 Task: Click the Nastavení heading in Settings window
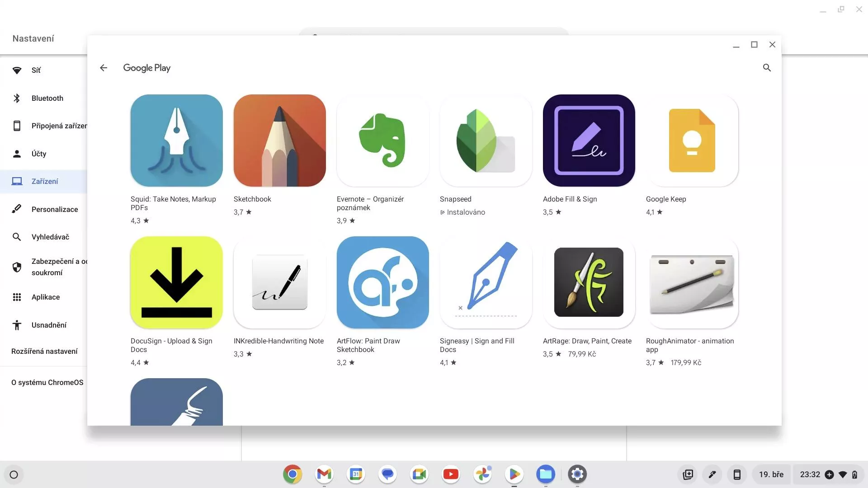tap(33, 39)
